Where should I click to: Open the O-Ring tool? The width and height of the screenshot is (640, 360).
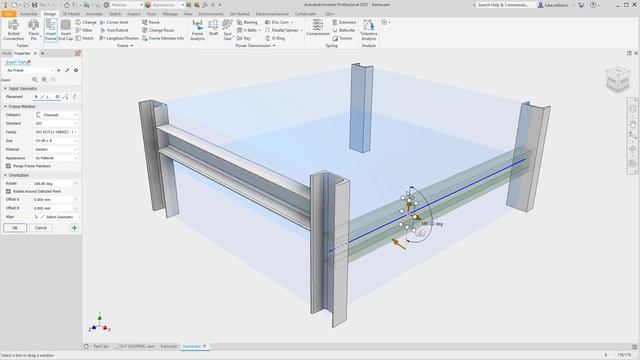[275, 38]
